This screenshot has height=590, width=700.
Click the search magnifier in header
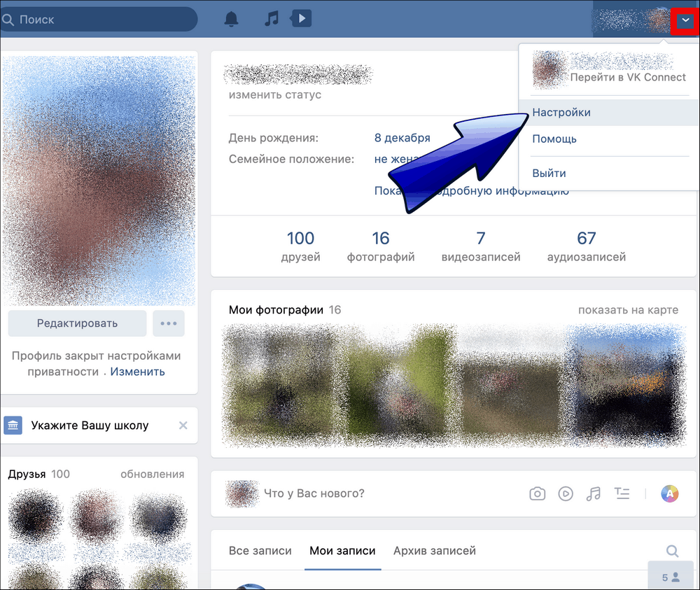tap(8, 20)
